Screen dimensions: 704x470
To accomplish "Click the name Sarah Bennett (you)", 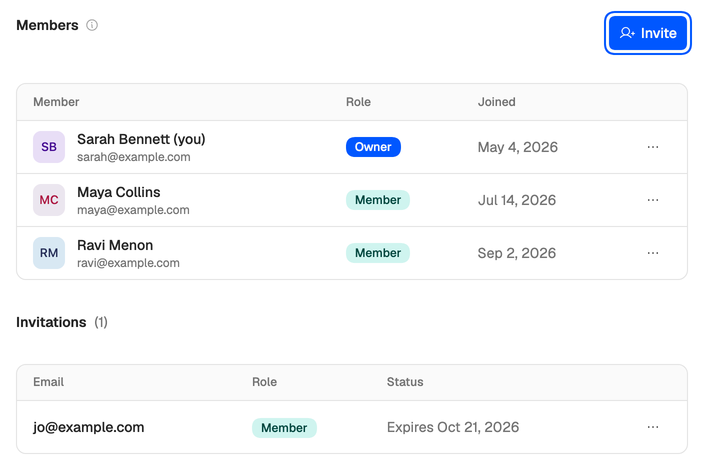I will coord(141,139).
